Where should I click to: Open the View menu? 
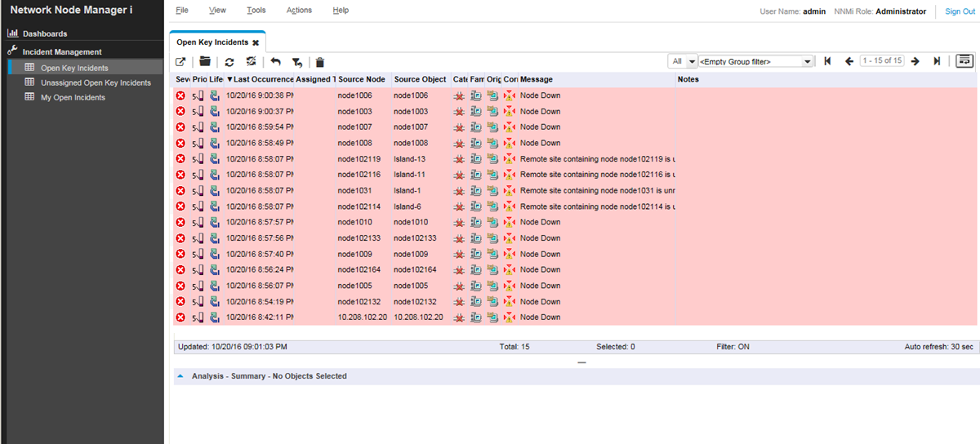click(x=217, y=11)
